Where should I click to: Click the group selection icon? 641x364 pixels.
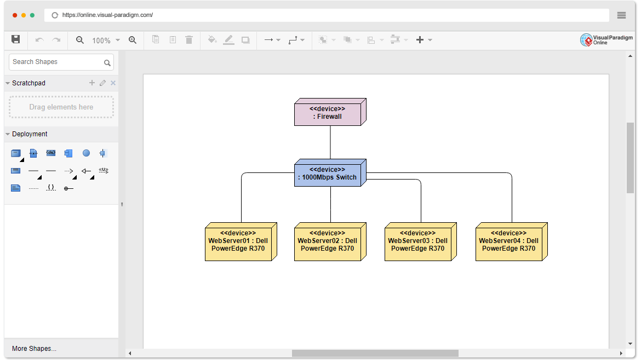[x=323, y=40]
